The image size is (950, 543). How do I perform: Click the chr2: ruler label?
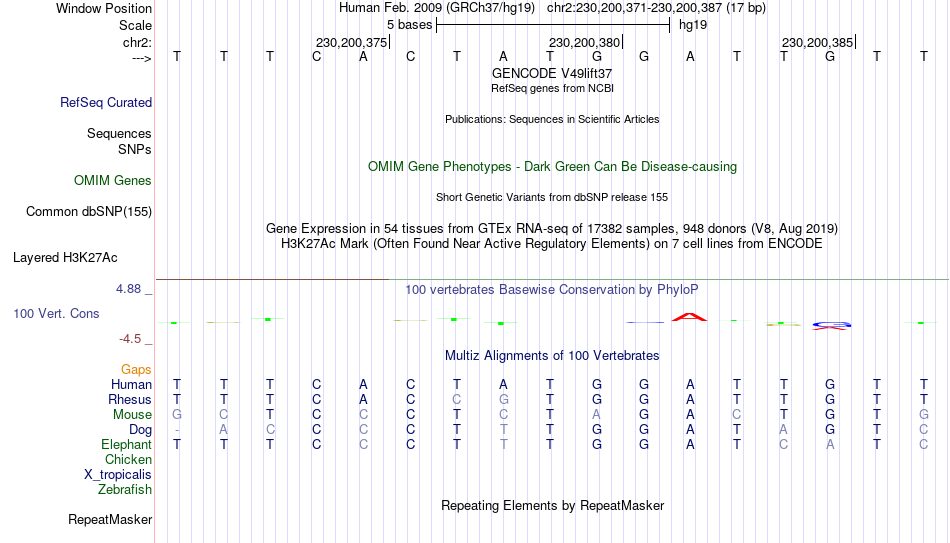tap(137, 42)
